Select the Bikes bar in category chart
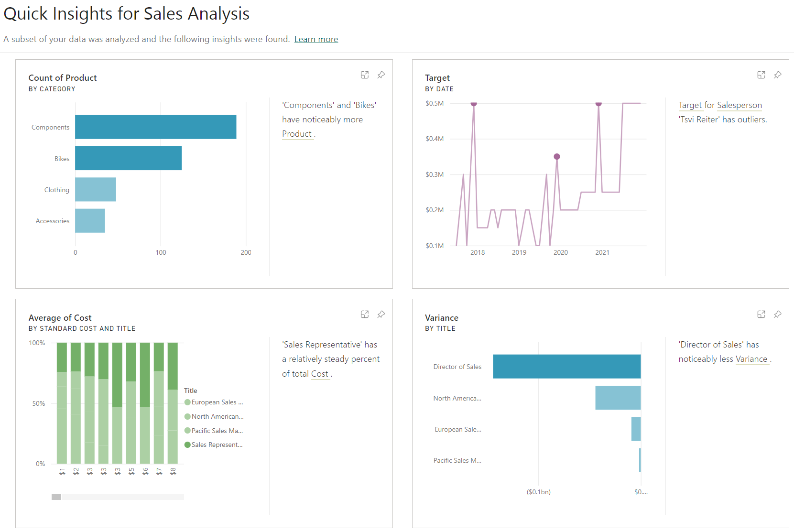The image size is (794, 532). (129, 158)
